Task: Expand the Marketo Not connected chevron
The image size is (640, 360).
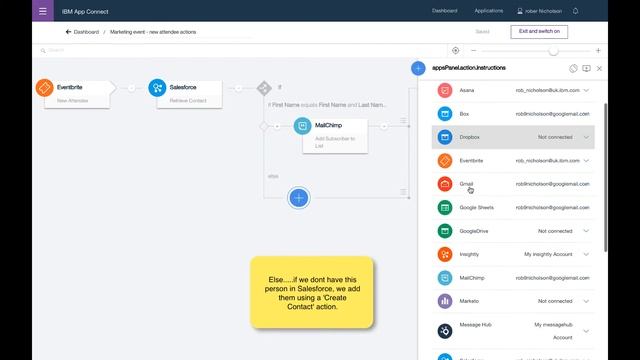Action: (x=586, y=301)
